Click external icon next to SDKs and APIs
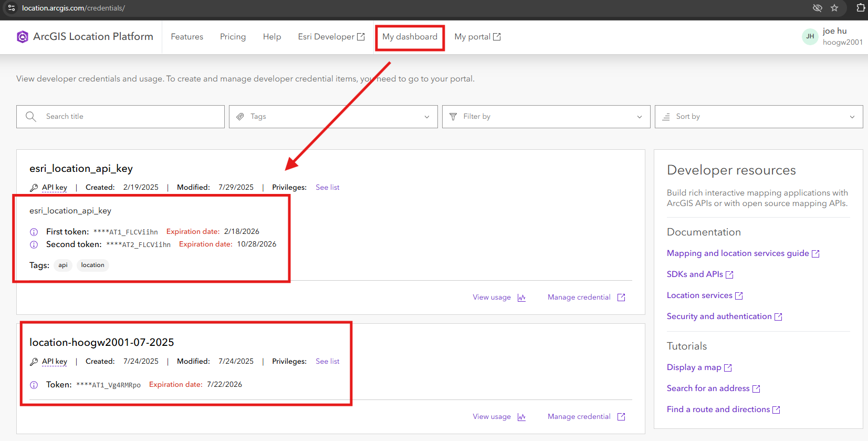Viewport: 868px width, 441px height. [729, 275]
